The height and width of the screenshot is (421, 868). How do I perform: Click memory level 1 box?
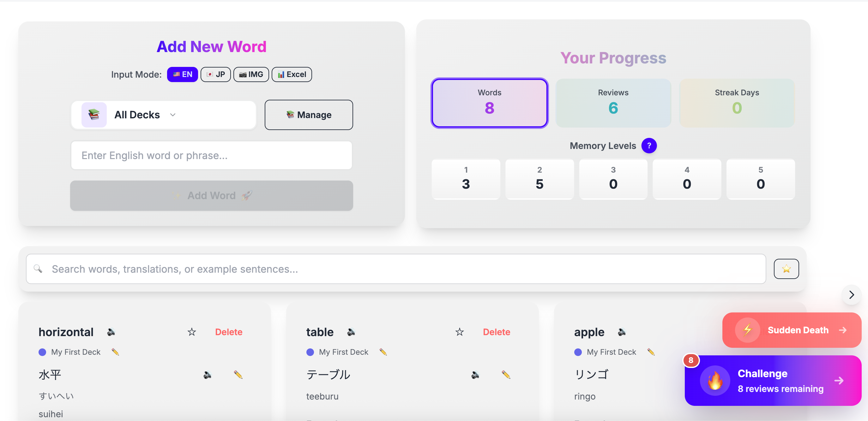click(x=466, y=179)
